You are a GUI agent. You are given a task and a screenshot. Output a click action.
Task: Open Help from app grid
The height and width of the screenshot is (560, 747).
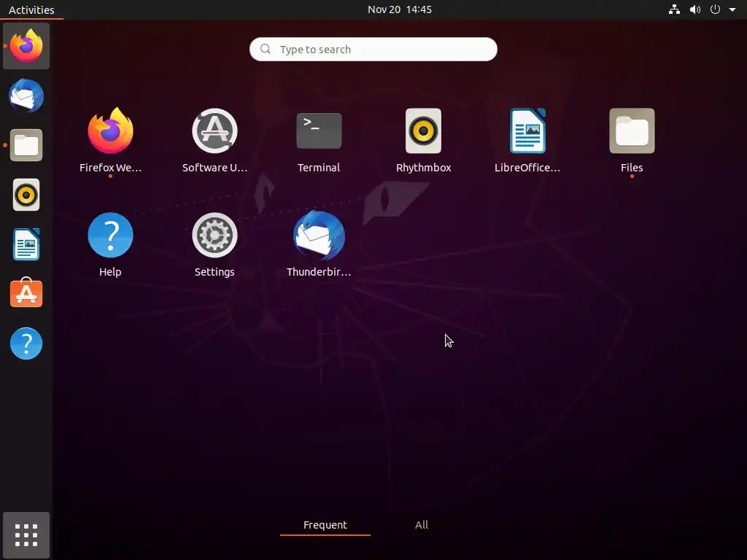[110, 245]
